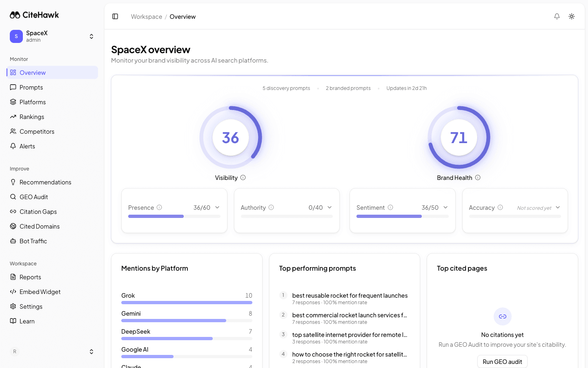The width and height of the screenshot is (588, 368).
Task: Click the Grok mentions bar
Action: click(187, 303)
